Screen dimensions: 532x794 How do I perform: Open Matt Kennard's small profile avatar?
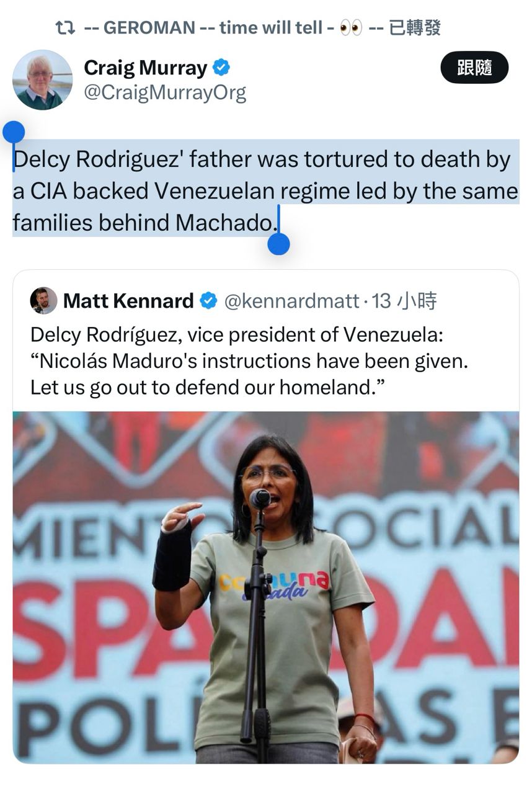(43, 301)
